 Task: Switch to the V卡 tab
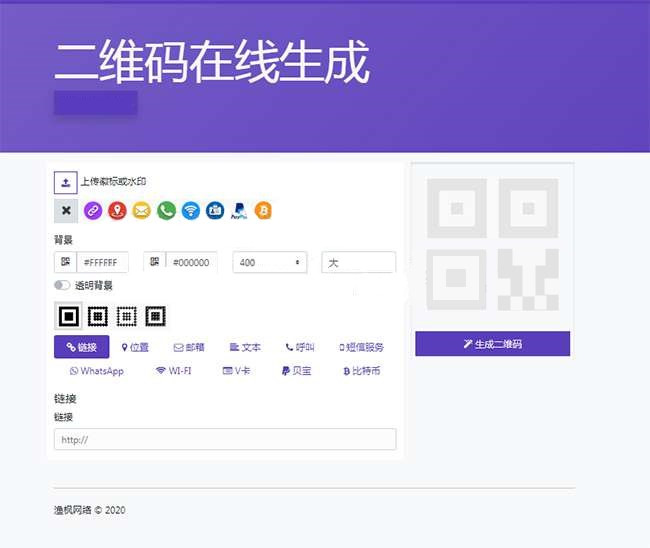pos(236,371)
